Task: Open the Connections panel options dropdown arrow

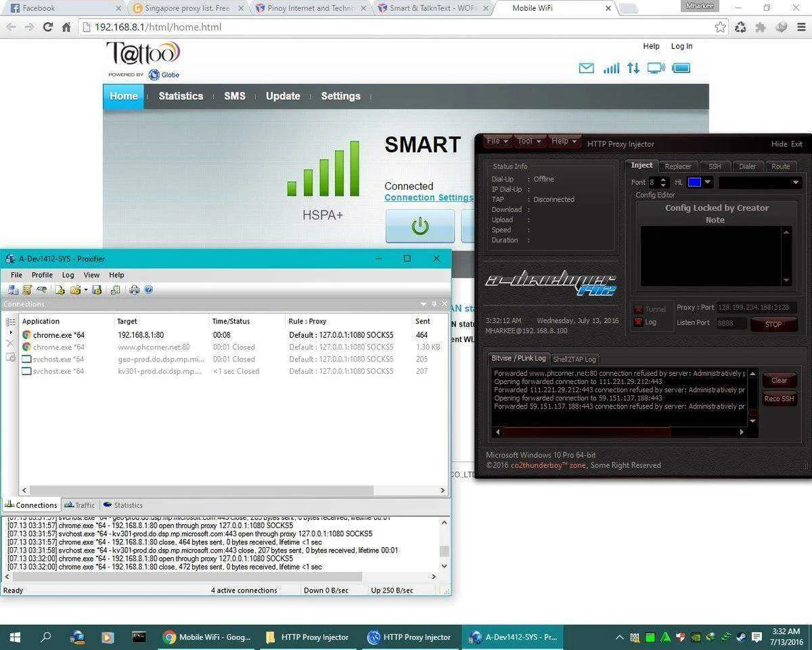Action: coord(423,304)
